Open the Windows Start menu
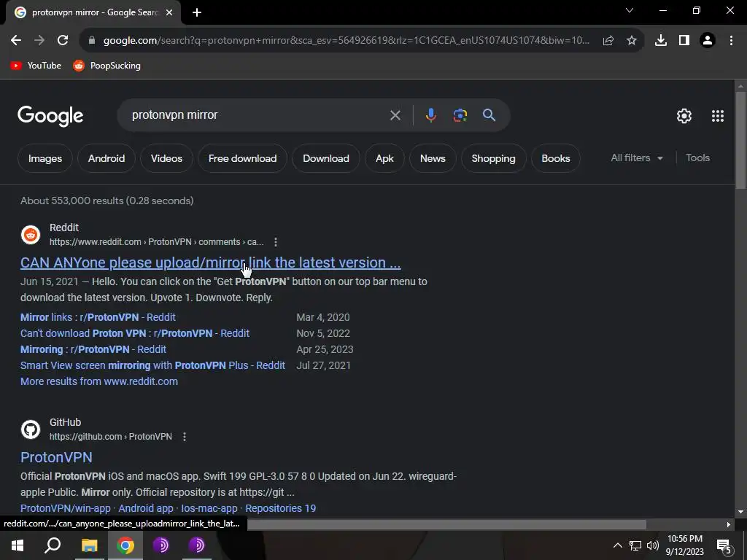The width and height of the screenshot is (747, 560). click(x=18, y=545)
